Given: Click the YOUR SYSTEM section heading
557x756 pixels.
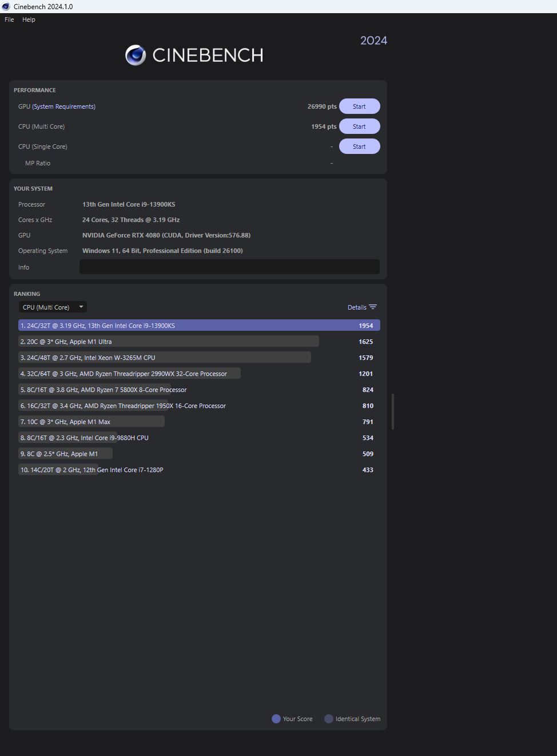Looking at the screenshot, I should coord(33,189).
